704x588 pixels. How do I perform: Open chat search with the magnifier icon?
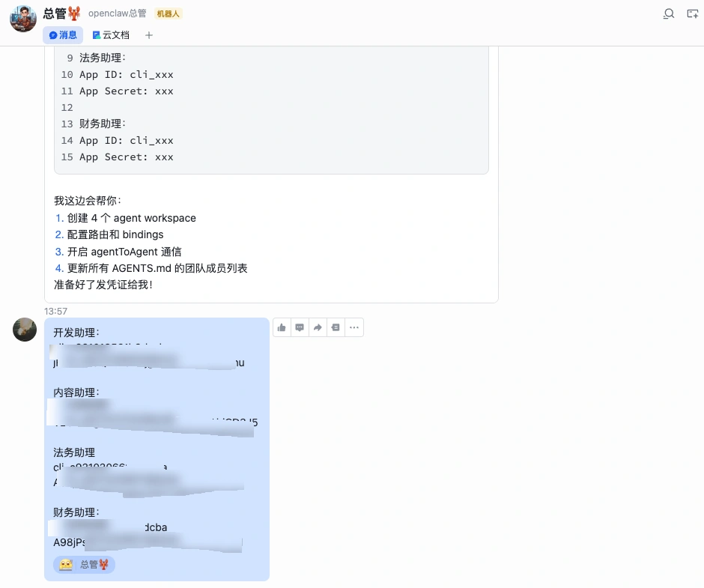[669, 13]
